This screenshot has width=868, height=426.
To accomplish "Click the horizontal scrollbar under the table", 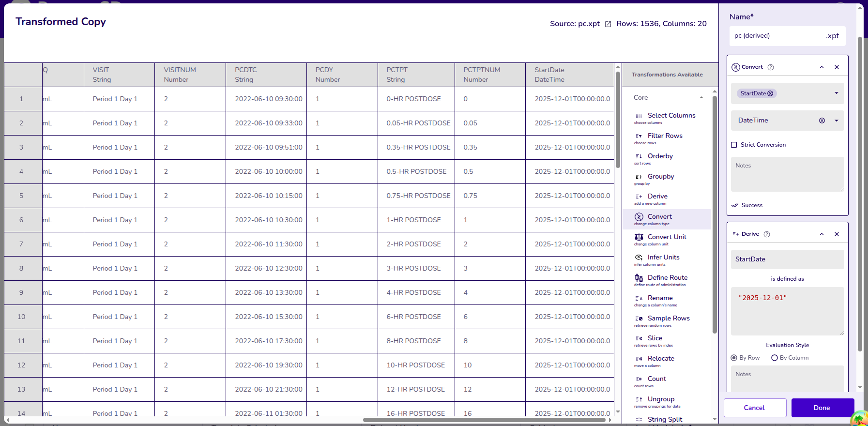I will pos(484,420).
